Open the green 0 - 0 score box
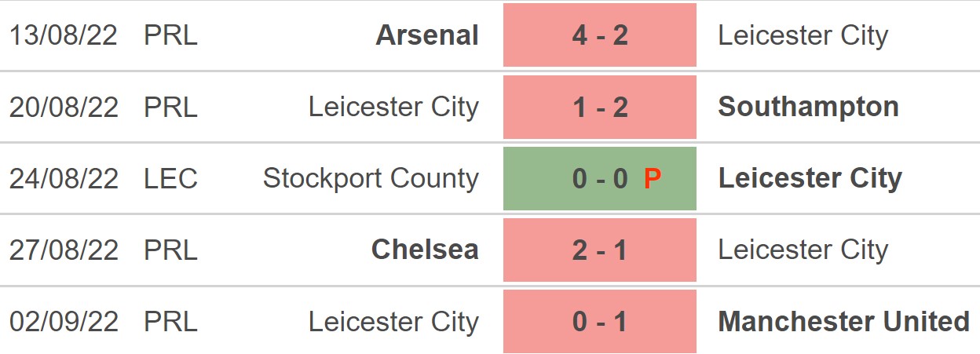This screenshot has width=980, height=354. 599,179
